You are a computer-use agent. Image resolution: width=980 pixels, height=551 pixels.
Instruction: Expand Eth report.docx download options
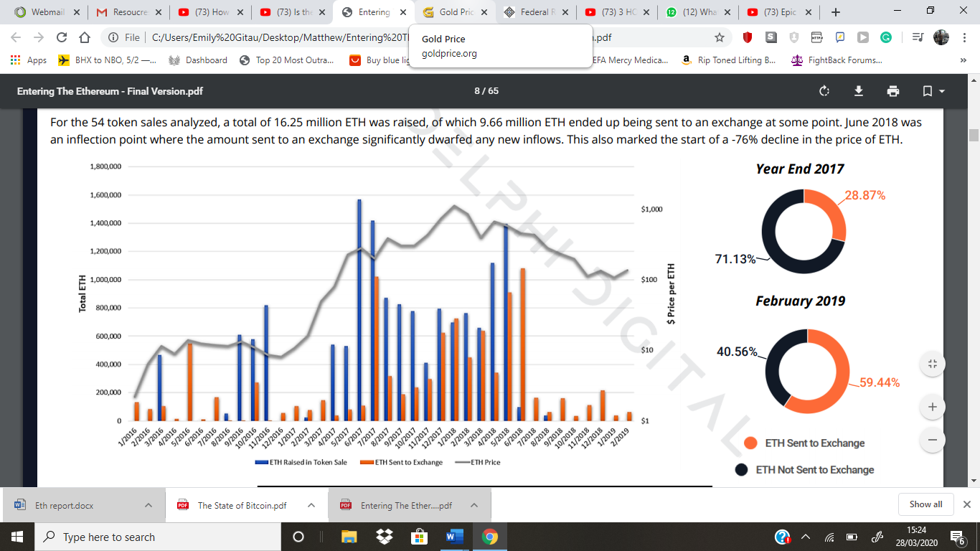click(149, 505)
